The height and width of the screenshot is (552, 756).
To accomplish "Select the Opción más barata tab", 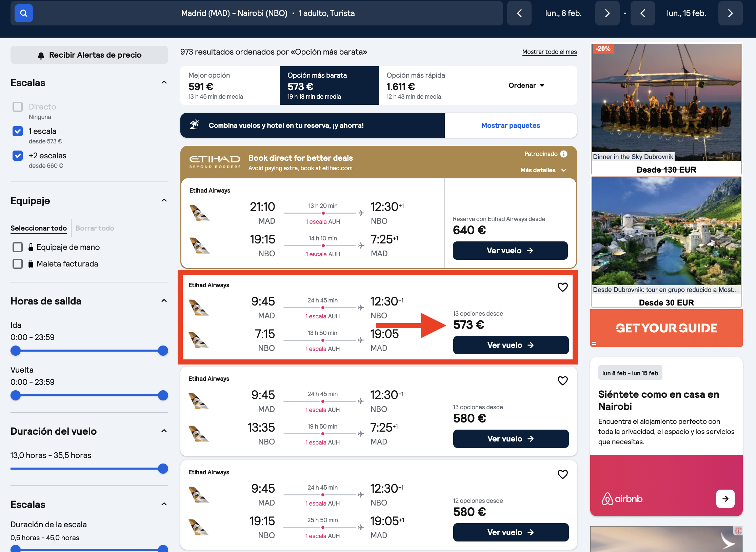I will (329, 85).
